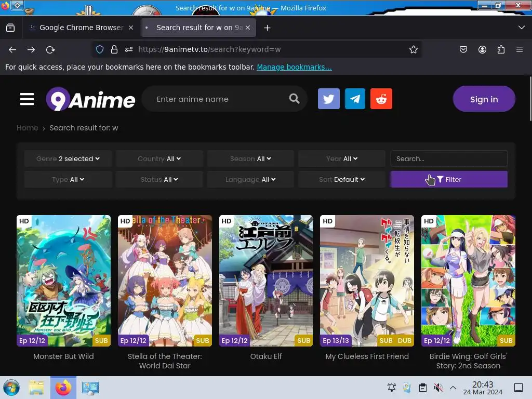The width and height of the screenshot is (532, 399).
Task: Expand the Country All dropdown
Action: pos(159,158)
